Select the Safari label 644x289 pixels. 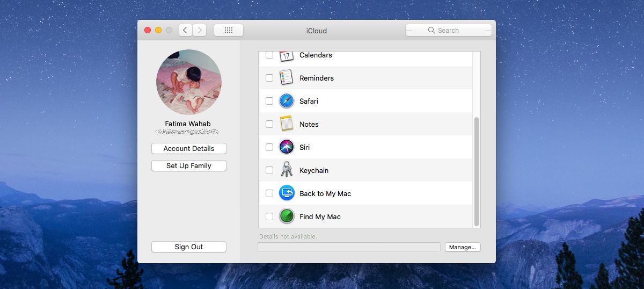309,101
